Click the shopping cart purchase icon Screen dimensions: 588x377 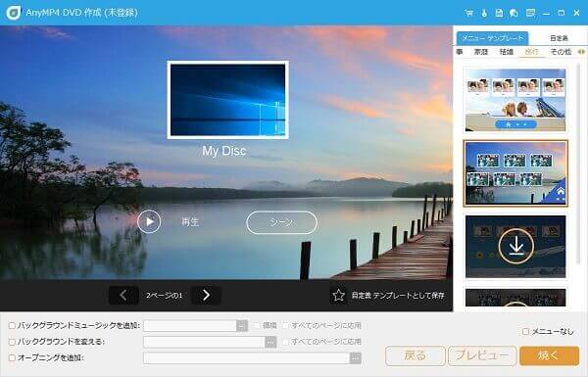(468, 13)
